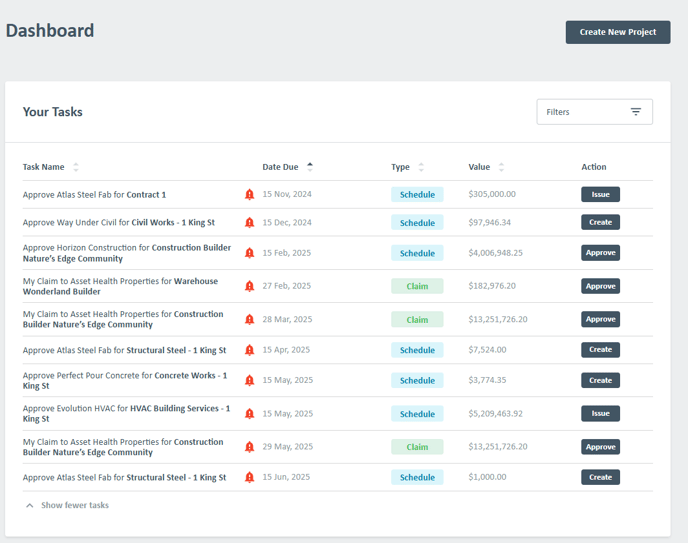Open Approve Evolution HVAC task
The image size is (688, 543).
(x=126, y=414)
